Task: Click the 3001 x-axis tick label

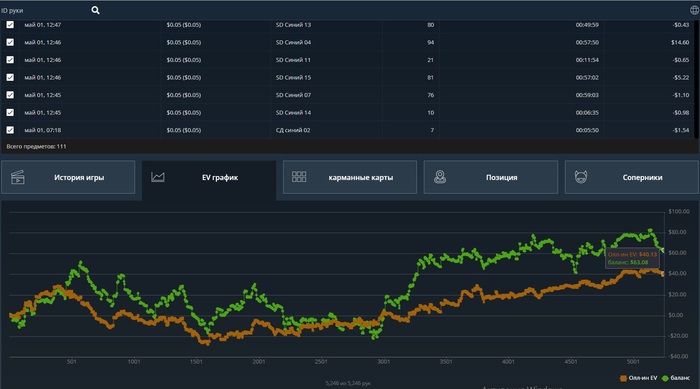Action: click(383, 362)
